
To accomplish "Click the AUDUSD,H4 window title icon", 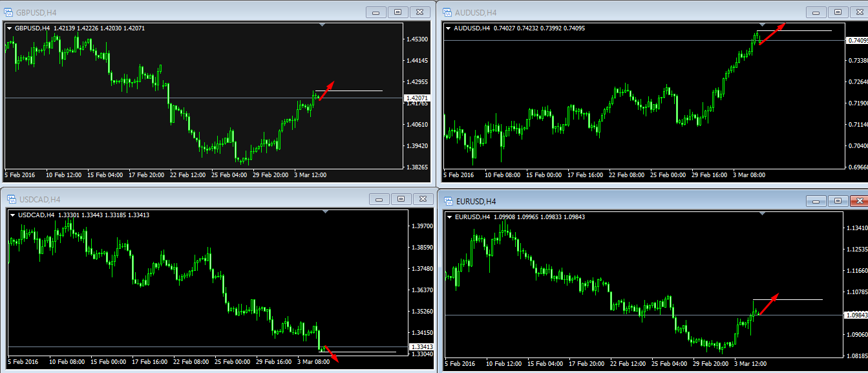I will pos(447,12).
